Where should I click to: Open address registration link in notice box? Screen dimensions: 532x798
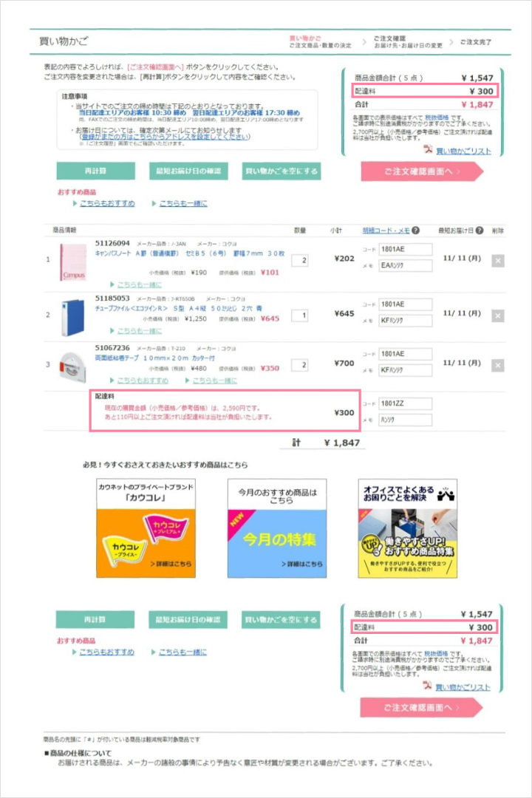click(165, 137)
